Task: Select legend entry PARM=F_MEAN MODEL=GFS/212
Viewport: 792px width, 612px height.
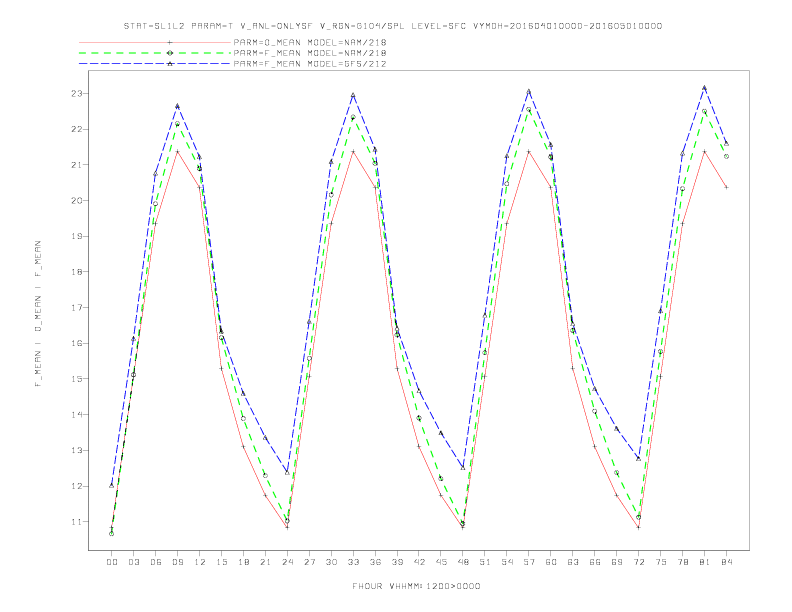Action: pyautogui.click(x=310, y=64)
